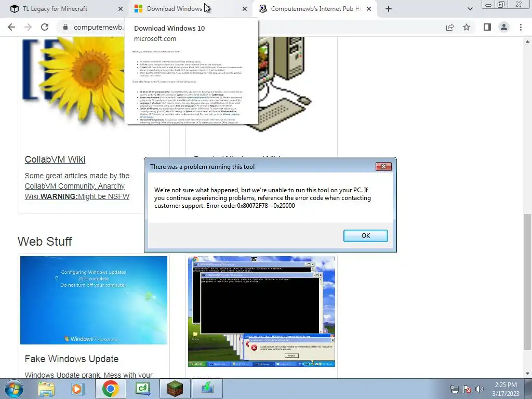Image resolution: width=532 pixels, height=399 pixels.
Task: Close the Computernewb's Internet Pub tab
Action: tap(369, 9)
